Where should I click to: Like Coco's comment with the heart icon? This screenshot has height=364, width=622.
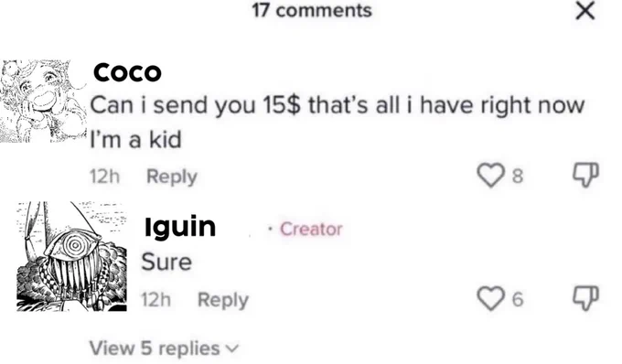point(491,176)
